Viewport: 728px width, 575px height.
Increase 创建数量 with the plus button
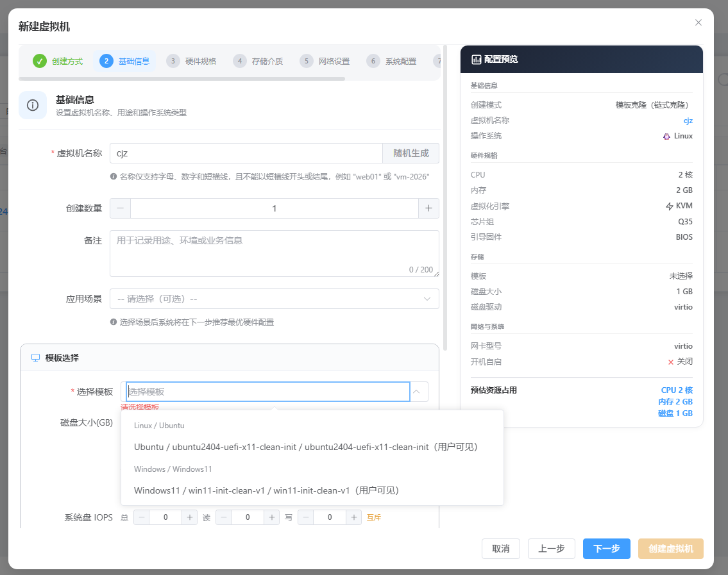pos(428,208)
